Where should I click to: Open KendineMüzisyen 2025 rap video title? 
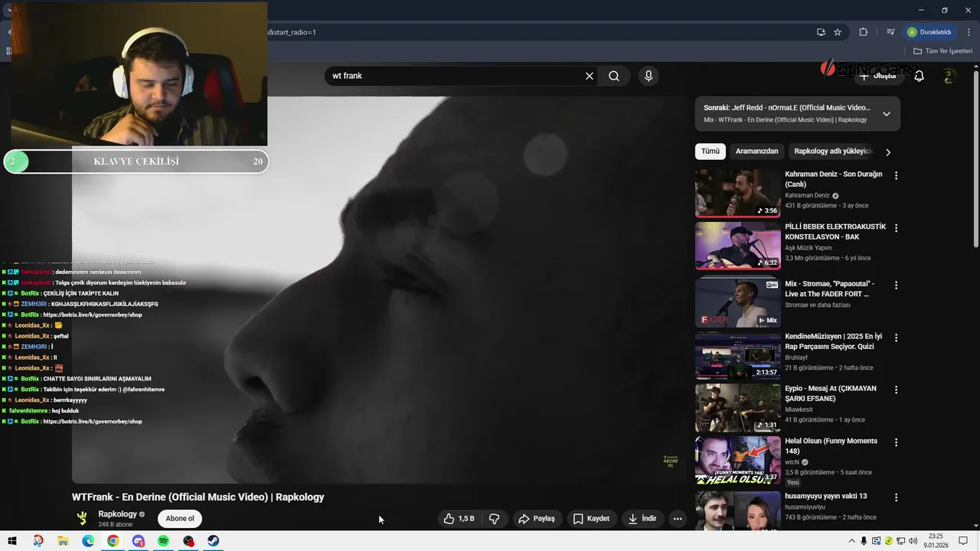click(833, 341)
